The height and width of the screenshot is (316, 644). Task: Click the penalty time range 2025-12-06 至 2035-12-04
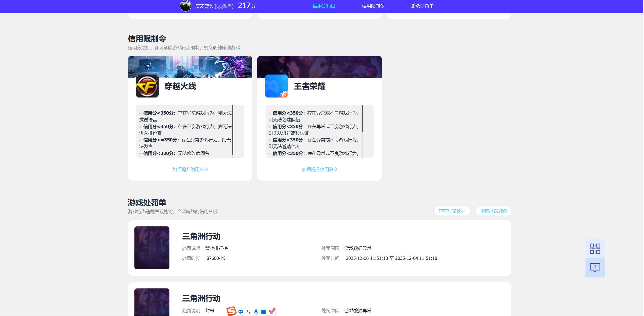392,258
